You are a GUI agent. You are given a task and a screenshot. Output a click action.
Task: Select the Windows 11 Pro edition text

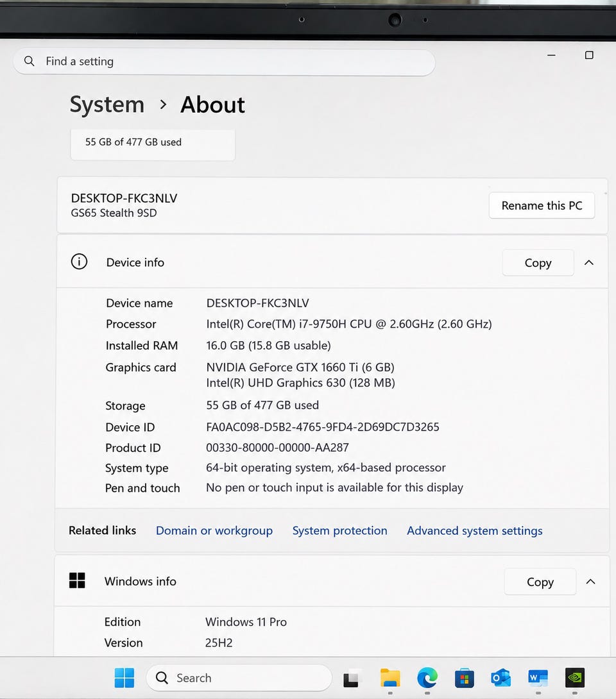click(246, 622)
